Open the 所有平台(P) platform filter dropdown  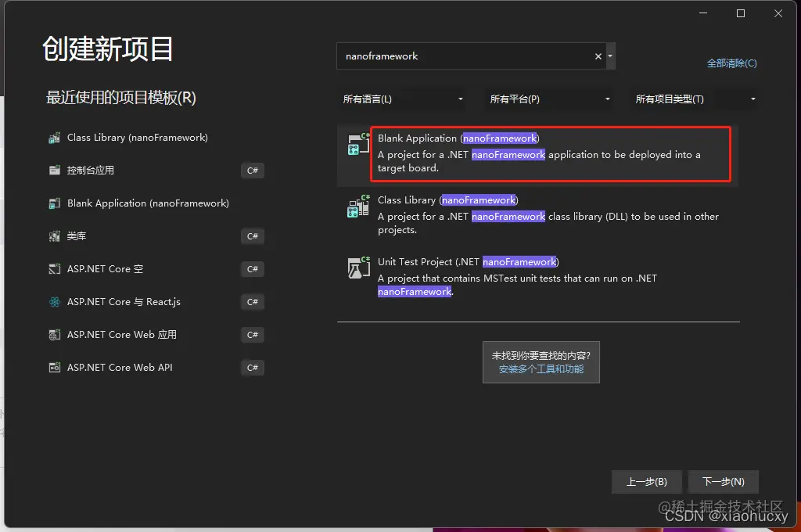(550, 99)
